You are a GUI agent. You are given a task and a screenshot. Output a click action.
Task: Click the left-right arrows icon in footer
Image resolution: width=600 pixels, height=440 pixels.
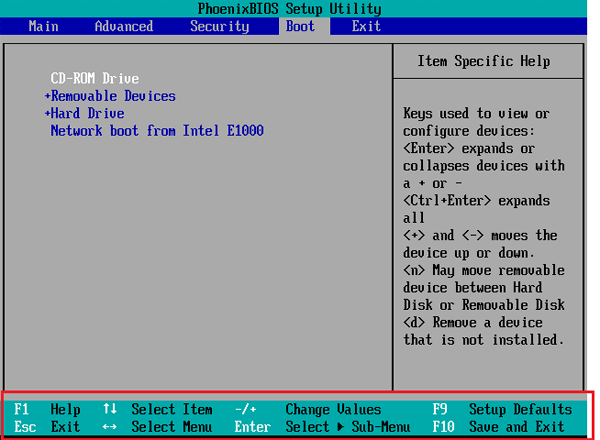coord(110,427)
